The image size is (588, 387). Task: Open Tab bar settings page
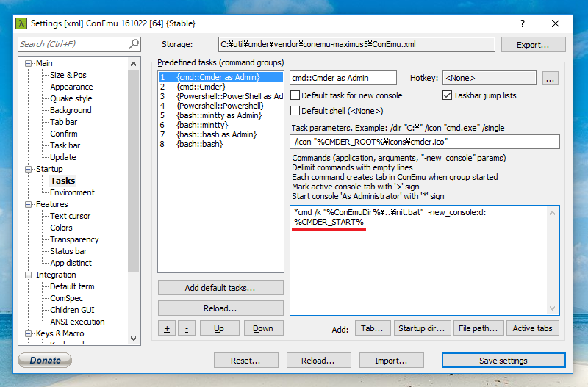pos(64,122)
